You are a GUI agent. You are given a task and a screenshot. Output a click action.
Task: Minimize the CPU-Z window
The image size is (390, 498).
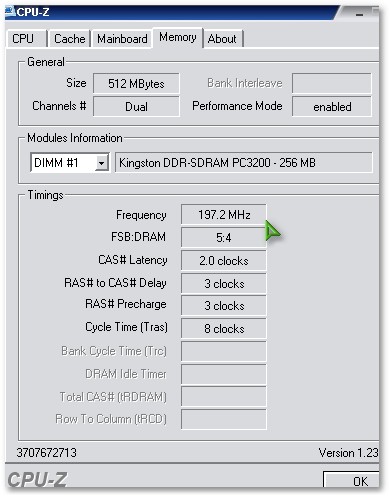pyautogui.click(x=359, y=15)
